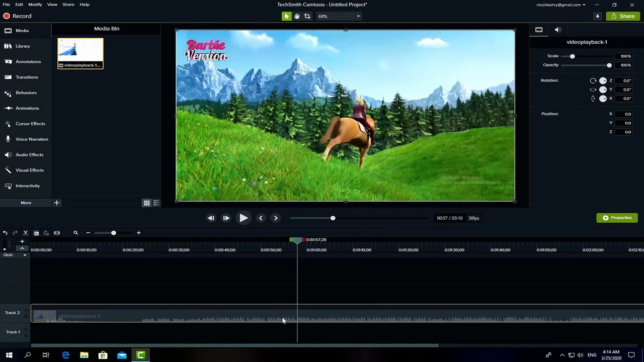Image resolution: width=644 pixels, height=362 pixels.
Task: Open the Animations tab
Action: click(x=26, y=108)
